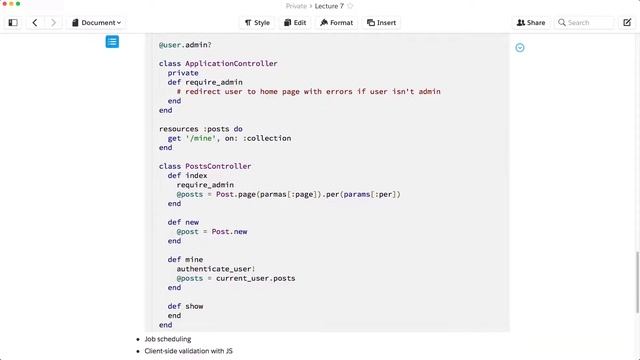Click the redirect user comment line
640x360 pixels.
point(309,91)
